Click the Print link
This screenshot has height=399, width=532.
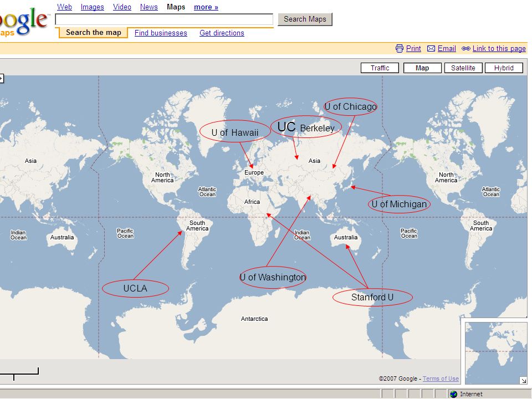(413, 49)
